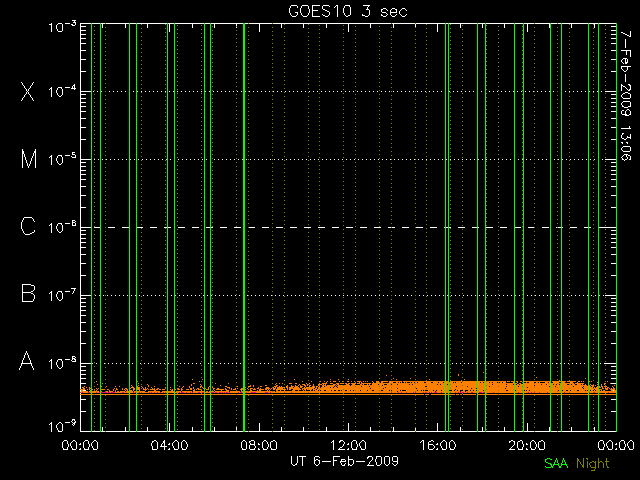
Task: Click the dashed C-level threshold line
Action: pos(348,227)
